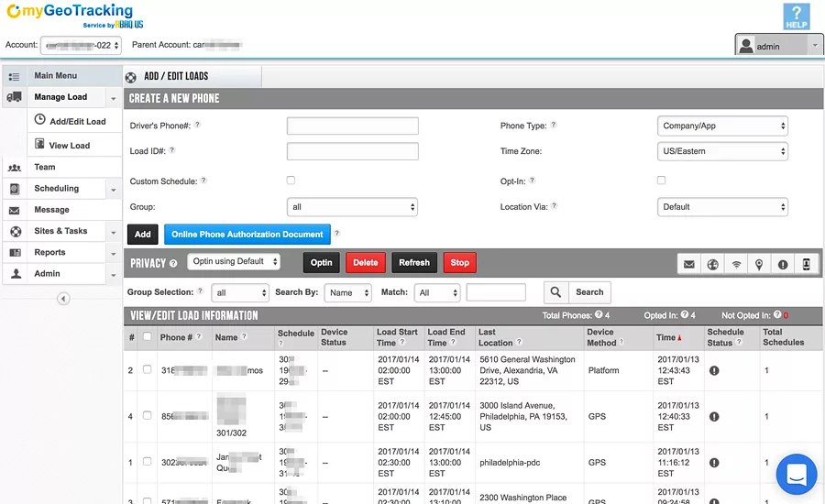Open the Location Via dropdown
Viewport: 825px width, 504px height.
click(722, 207)
